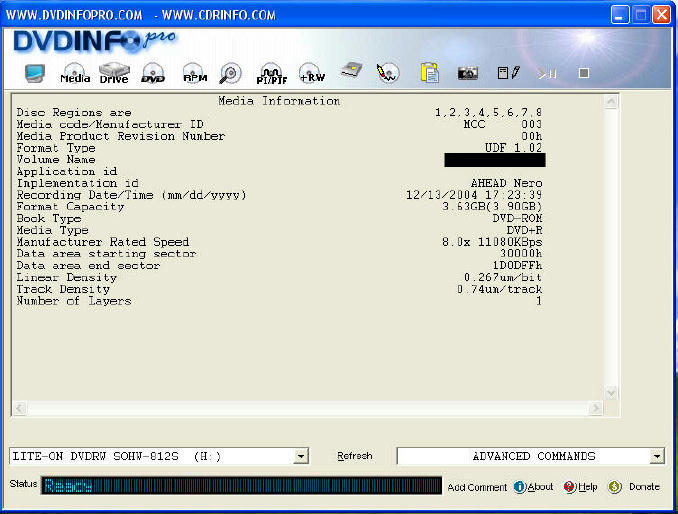Viewport: 678px width, 514px height.
Task: Click the notepad and pencil icon
Action: click(x=508, y=73)
